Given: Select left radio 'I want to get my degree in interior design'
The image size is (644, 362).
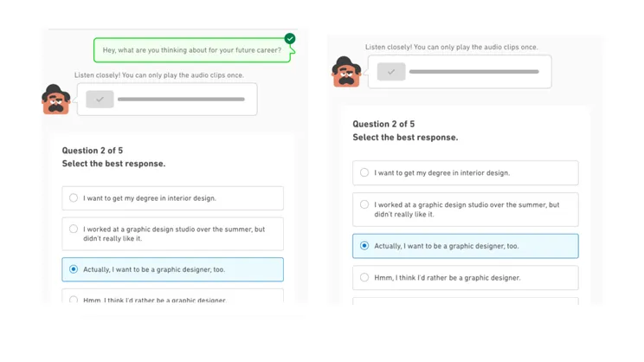Looking at the screenshot, I should (x=74, y=198).
